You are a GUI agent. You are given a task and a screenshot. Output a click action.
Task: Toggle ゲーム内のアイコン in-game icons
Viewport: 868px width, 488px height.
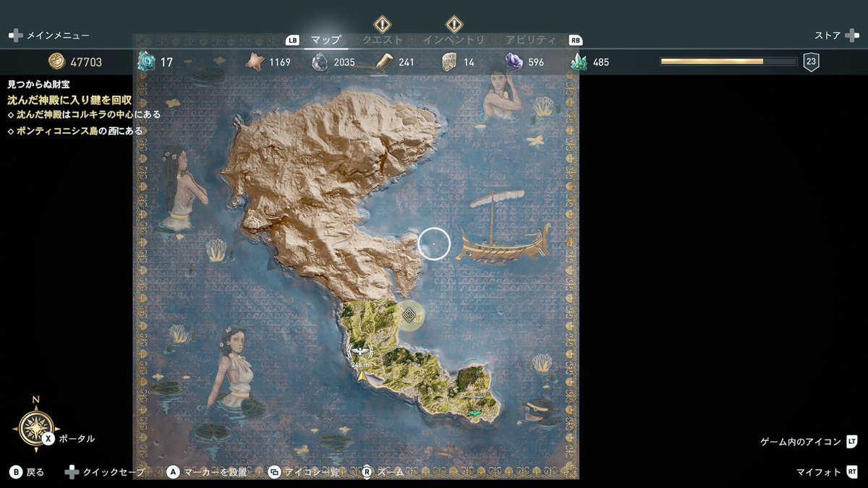pyautogui.click(x=801, y=442)
